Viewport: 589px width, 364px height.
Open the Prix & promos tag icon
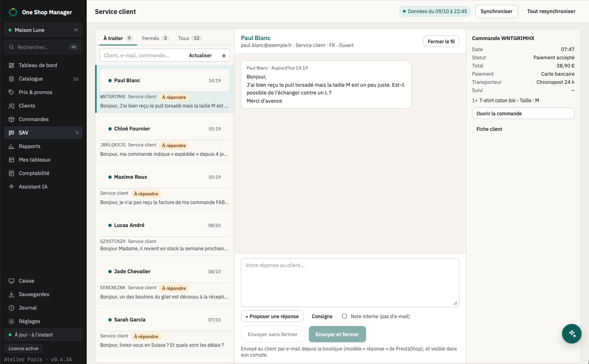tap(11, 92)
